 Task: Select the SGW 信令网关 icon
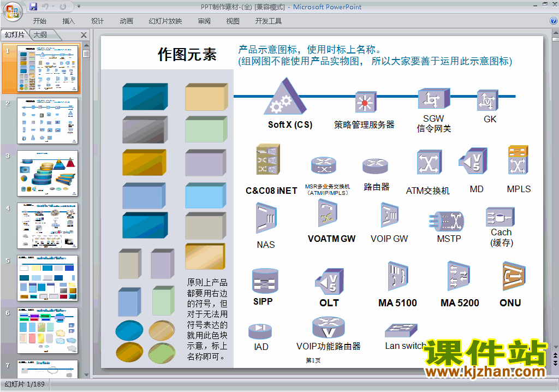pos(433,98)
